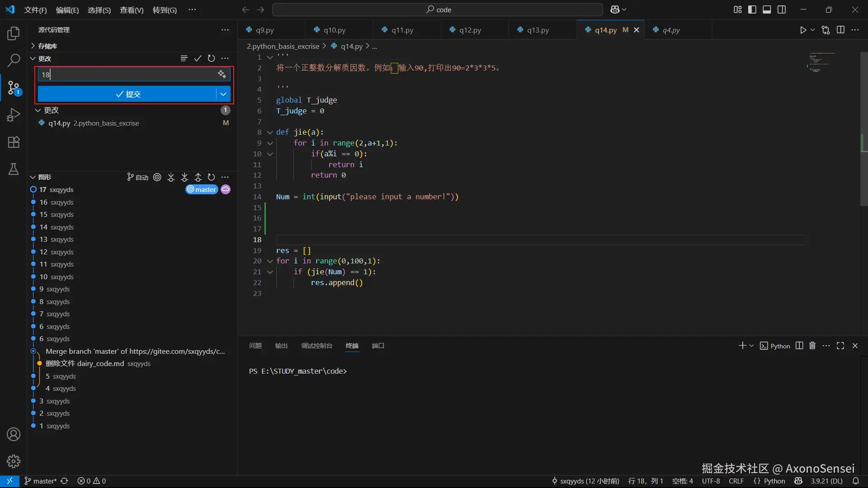Generate commit message with sparkle icon
The height and width of the screenshot is (488, 868).
point(222,74)
